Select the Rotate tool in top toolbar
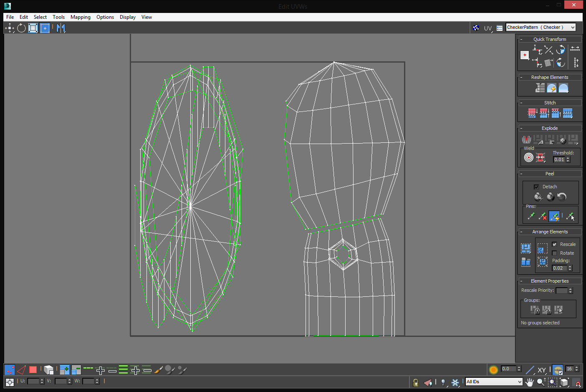The width and height of the screenshot is (586, 392). 21,28
